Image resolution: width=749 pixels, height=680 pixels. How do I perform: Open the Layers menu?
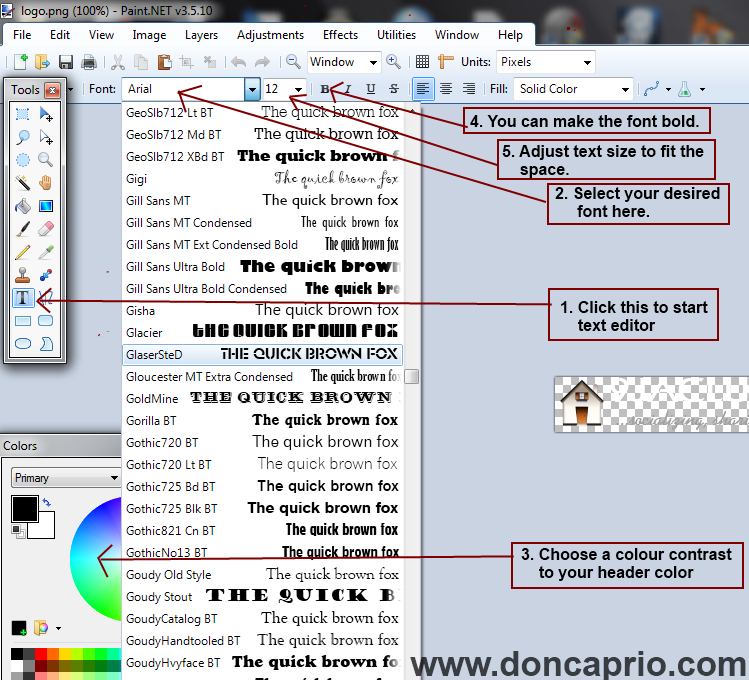(x=201, y=35)
